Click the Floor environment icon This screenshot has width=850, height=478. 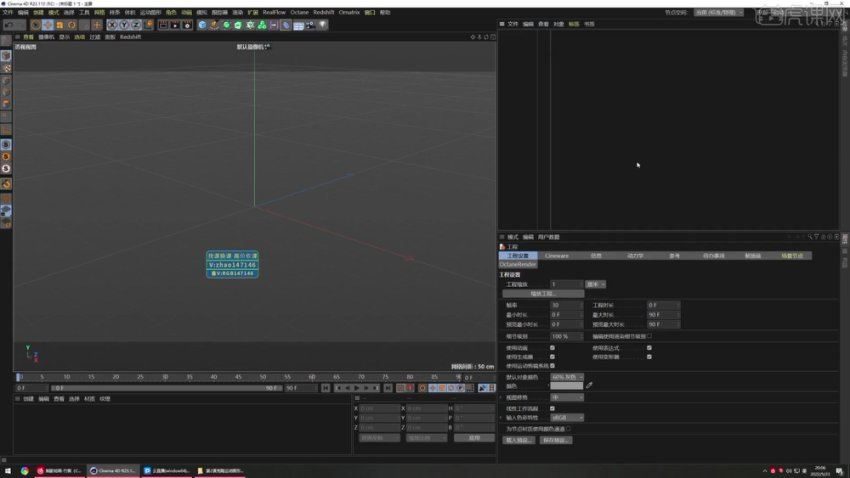coord(298,25)
